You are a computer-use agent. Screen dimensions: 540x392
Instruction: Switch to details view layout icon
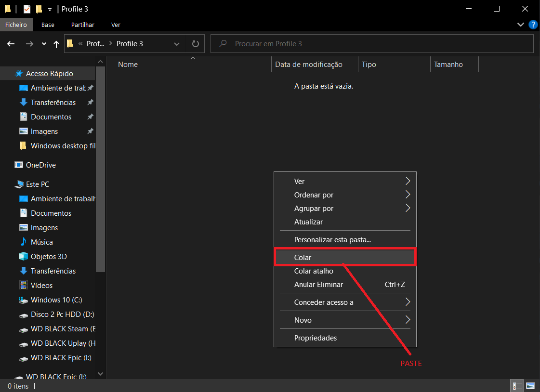coord(515,386)
